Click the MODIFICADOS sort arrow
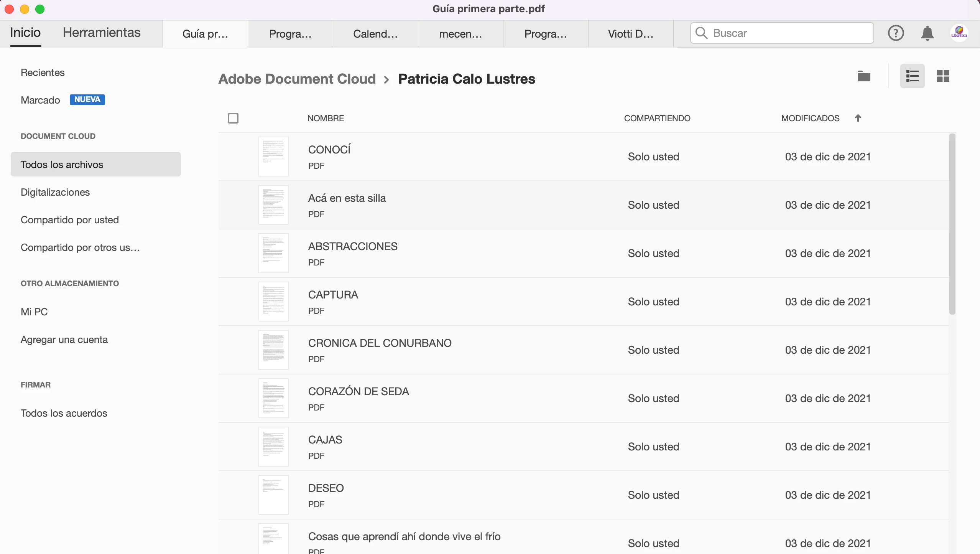The height and width of the screenshot is (554, 980). coord(858,118)
